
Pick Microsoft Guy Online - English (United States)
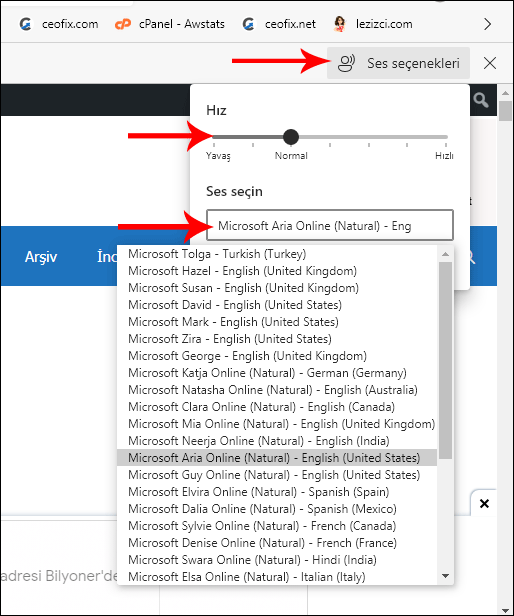[x=277, y=475]
